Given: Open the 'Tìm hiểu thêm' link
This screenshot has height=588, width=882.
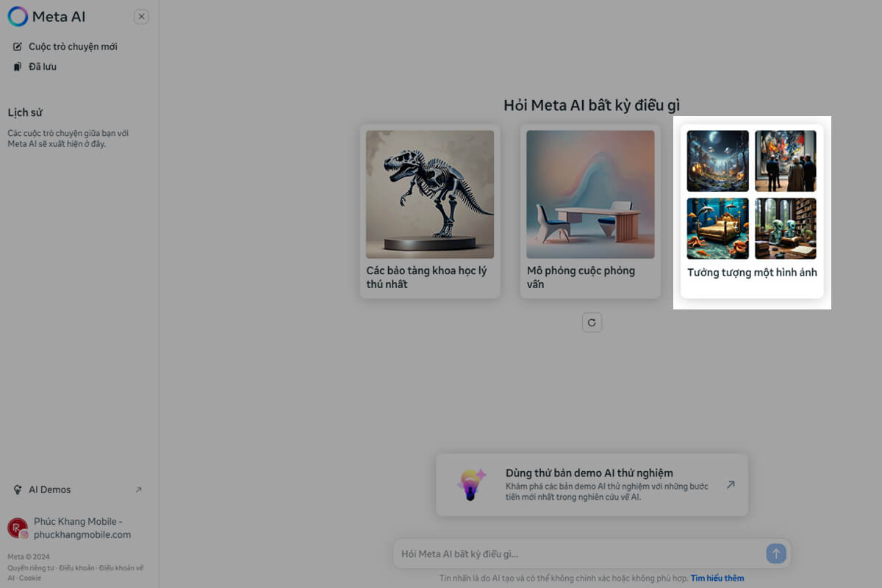Looking at the screenshot, I should coord(717,578).
